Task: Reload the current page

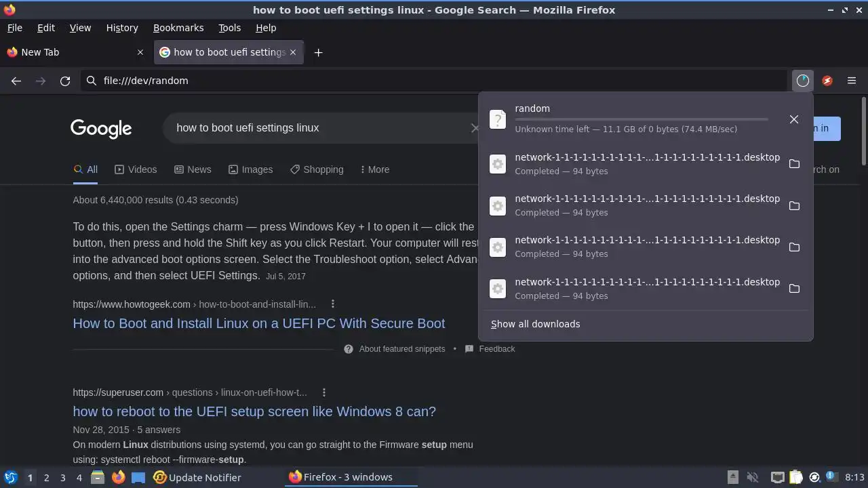Action: point(65,81)
